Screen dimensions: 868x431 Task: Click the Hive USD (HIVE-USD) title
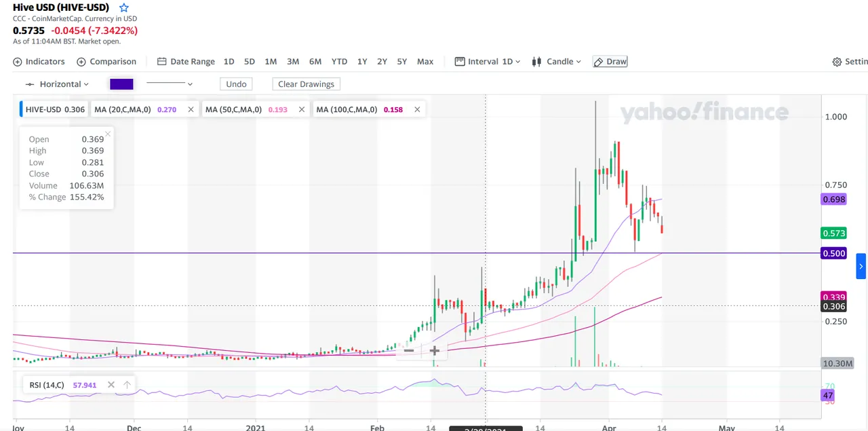[61, 7]
